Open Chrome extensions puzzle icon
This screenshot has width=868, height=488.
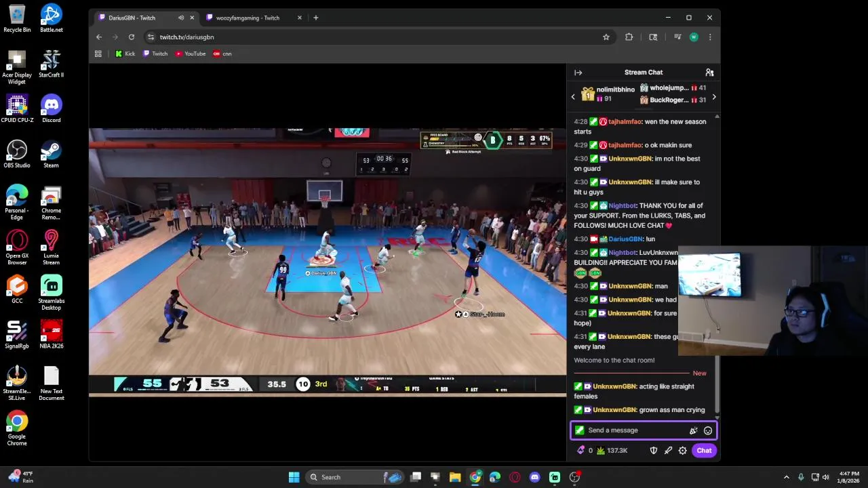[629, 37]
